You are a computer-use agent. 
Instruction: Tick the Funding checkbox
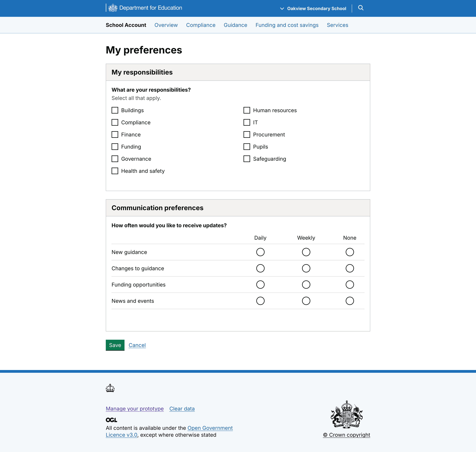pyautogui.click(x=115, y=147)
